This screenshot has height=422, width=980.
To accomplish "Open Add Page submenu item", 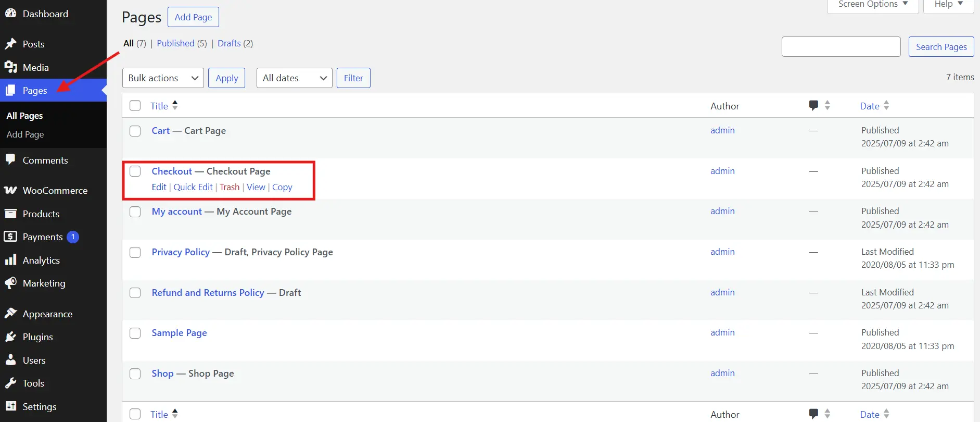I will click(25, 134).
